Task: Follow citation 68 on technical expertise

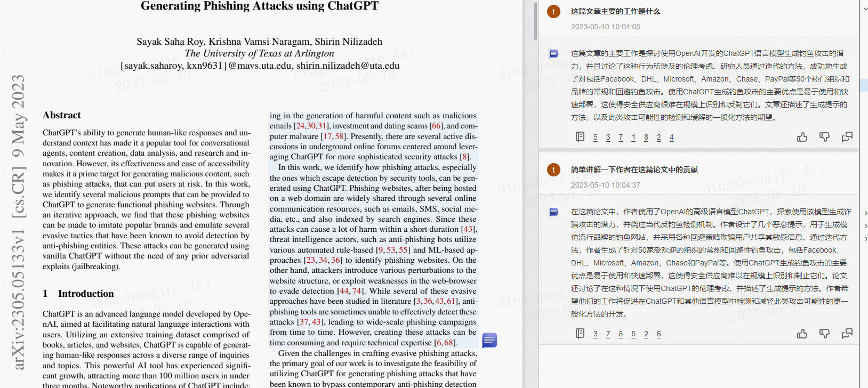Action: 449,343
